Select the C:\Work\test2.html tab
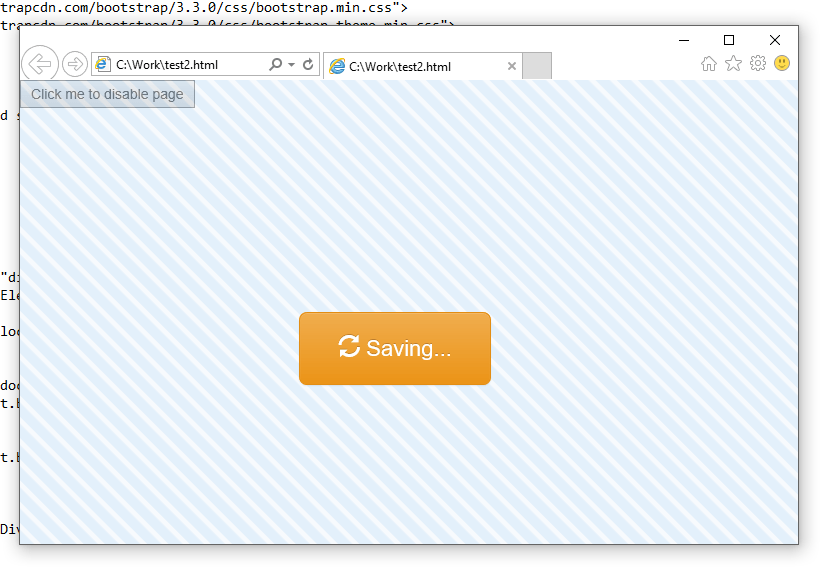The height and width of the screenshot is (567, 820). [x=410, y=67]
